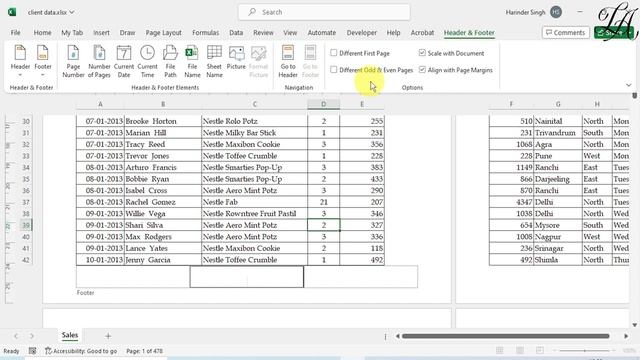Screen dimensions: 640x360
Task: Insert Sheet Name element
Action: (214, 61)
